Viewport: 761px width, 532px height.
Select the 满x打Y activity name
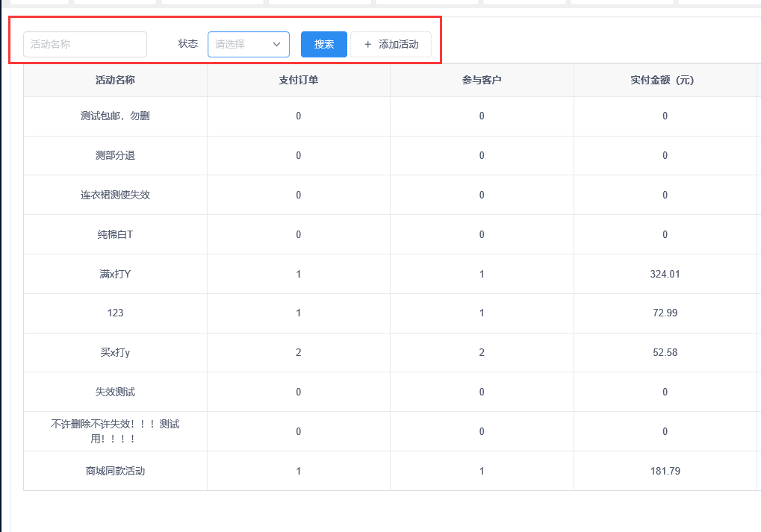point(115,275)
